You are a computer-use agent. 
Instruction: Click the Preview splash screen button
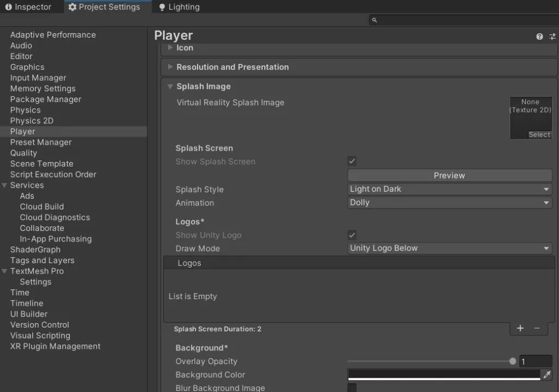click(449, 175)
